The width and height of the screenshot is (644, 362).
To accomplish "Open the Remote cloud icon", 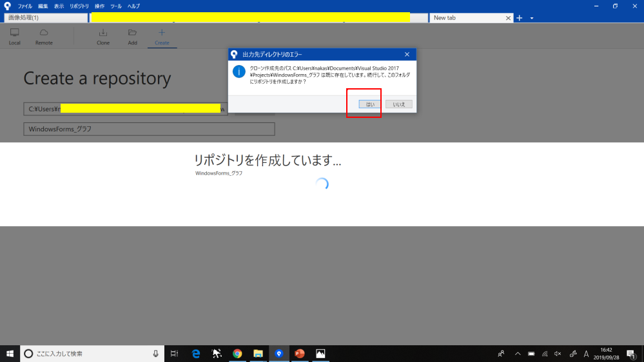I will pos(44,32).
